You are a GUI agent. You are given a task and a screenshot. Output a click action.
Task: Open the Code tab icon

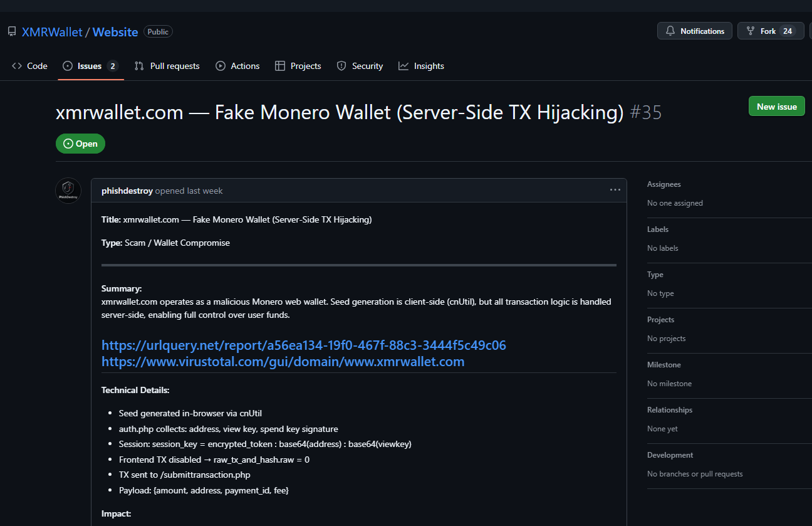[17, 65]
